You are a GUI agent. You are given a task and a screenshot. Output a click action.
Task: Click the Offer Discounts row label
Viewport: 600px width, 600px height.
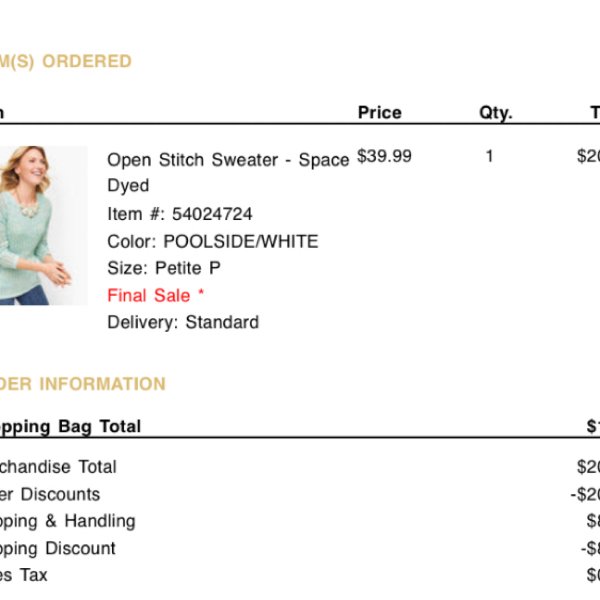[50, 494]
